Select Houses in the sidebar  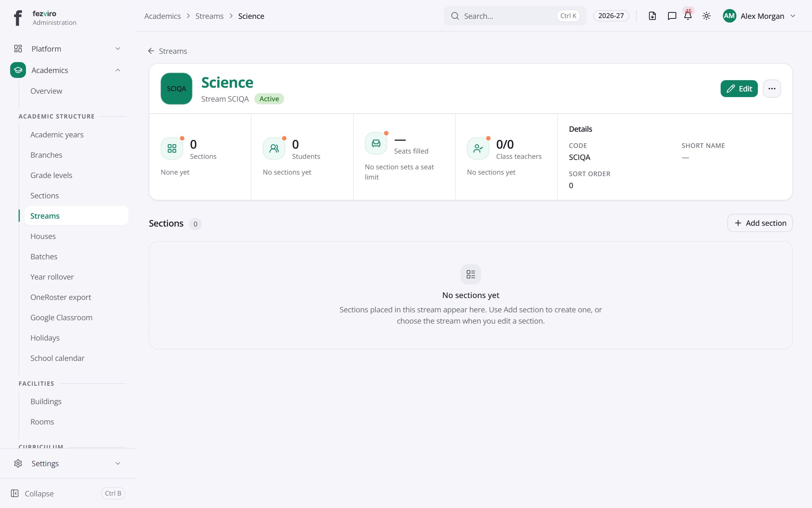[x=43, y=236]
